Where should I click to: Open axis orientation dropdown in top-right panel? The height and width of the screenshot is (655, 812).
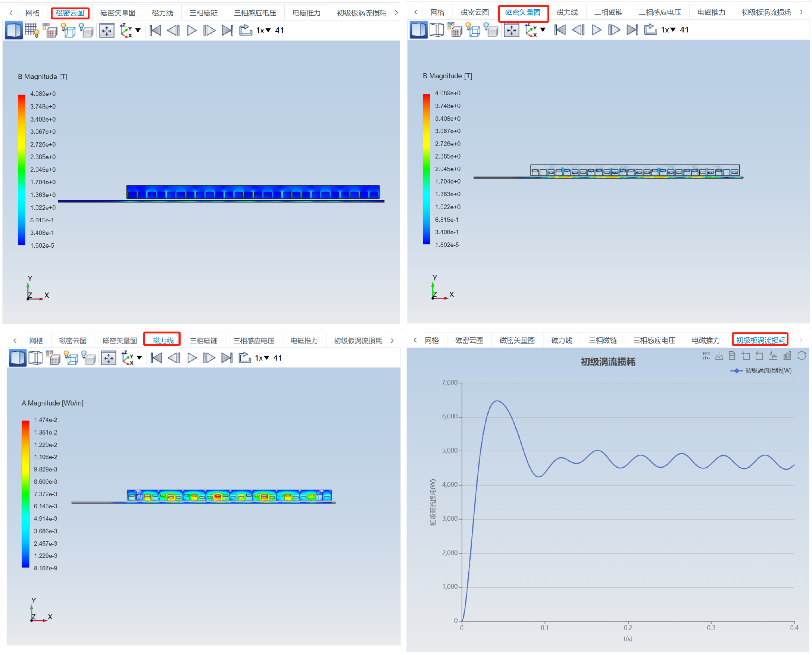543,30
